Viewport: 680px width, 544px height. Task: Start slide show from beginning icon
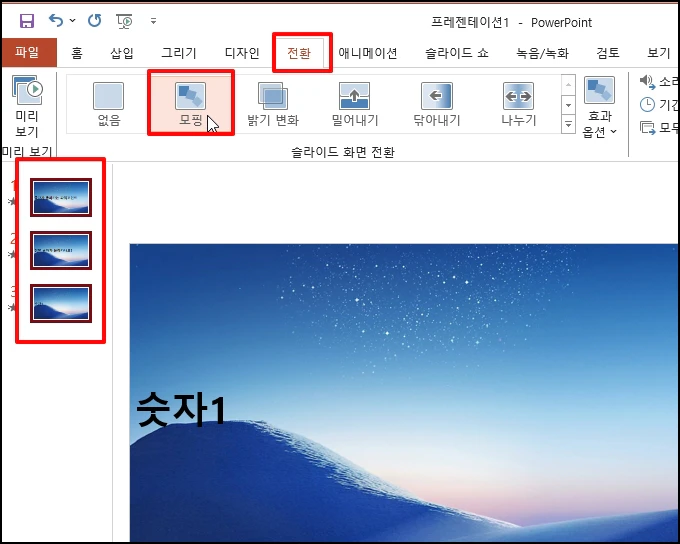(124, 21)
